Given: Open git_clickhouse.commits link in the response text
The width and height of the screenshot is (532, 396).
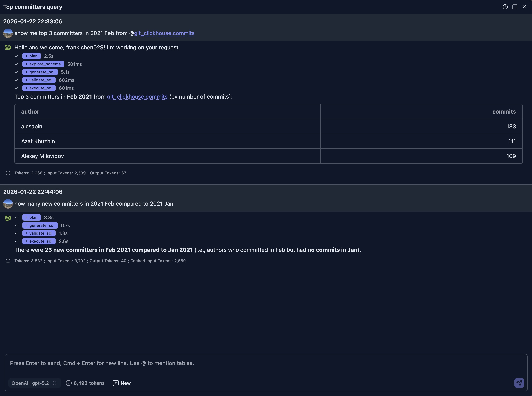Looking at the screenshot, I should point(137,97).
